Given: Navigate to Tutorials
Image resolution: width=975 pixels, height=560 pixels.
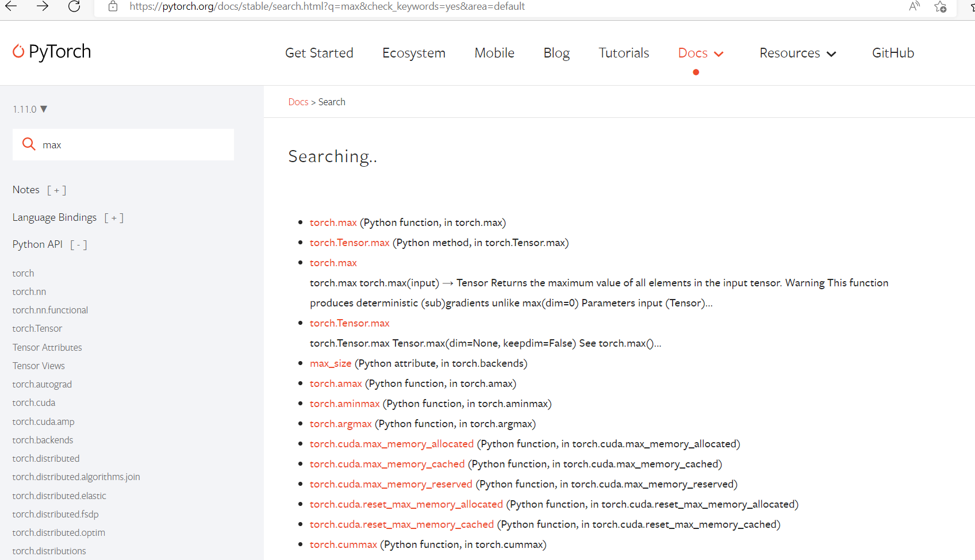Looking at the screenshot, I should 624,53.
